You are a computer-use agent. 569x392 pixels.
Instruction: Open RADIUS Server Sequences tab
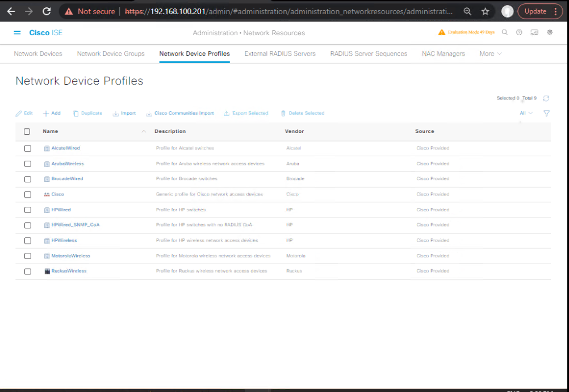coord(369,54)
